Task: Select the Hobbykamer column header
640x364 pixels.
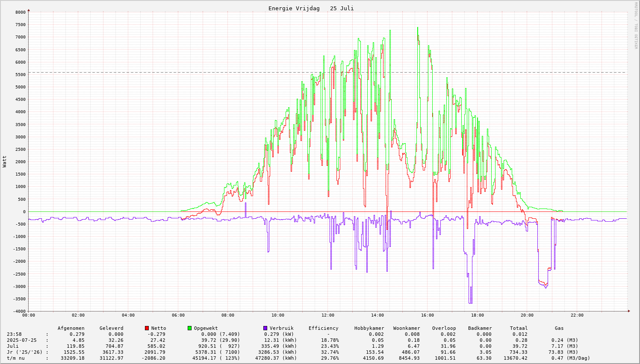Action: (369, 328)
